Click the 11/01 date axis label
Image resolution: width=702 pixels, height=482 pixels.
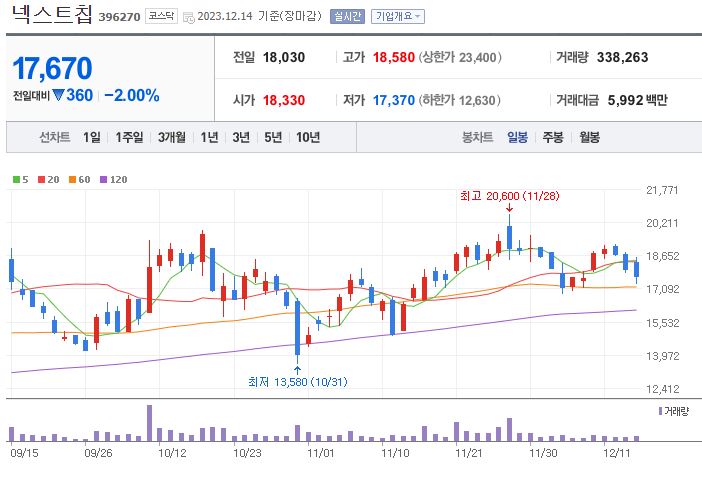pos(321,453)
